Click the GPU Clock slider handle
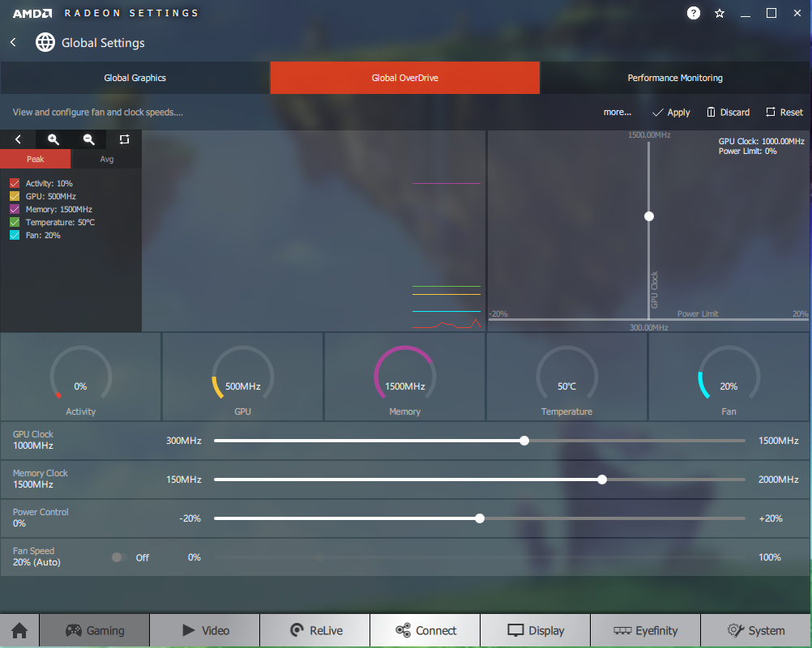Viewport: 812px width, 648px height. pos(524,441)
